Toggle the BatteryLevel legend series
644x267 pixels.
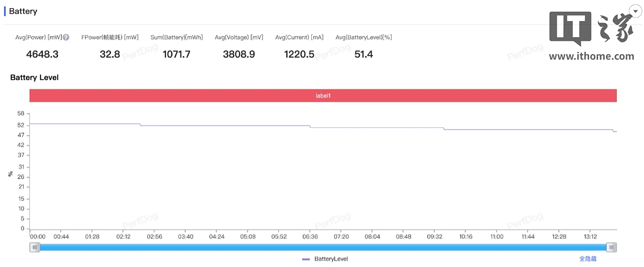click(331, 259)
